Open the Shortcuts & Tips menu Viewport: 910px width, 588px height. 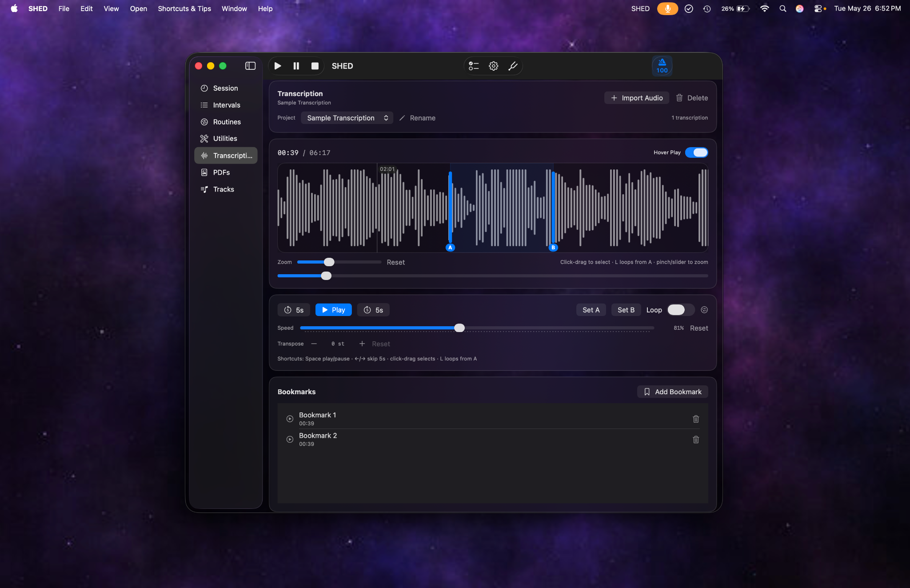point(184,8)
